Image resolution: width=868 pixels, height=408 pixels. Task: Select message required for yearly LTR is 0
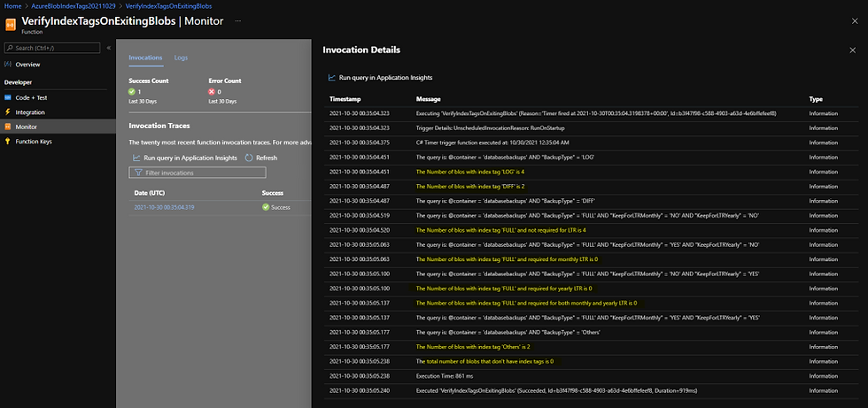504,289
